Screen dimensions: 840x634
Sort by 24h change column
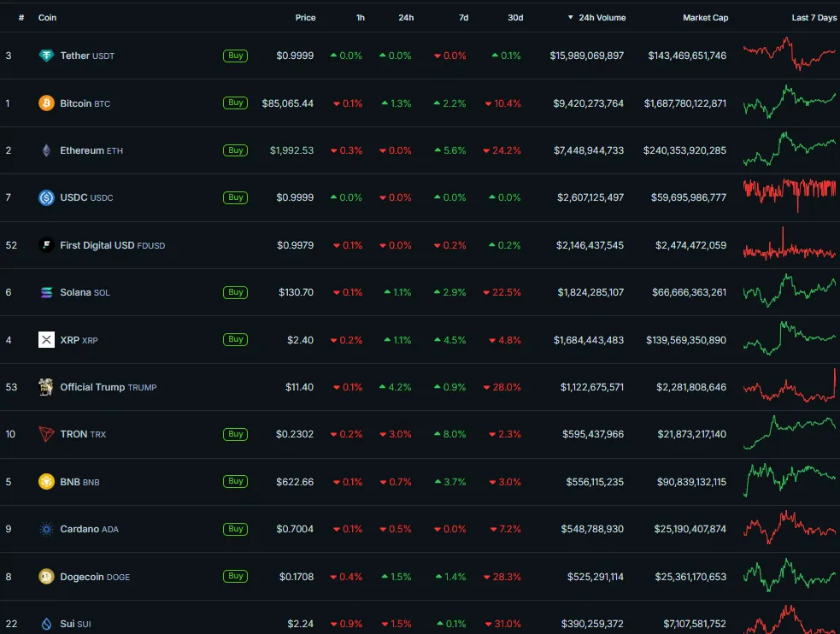(x=406, y=18)
